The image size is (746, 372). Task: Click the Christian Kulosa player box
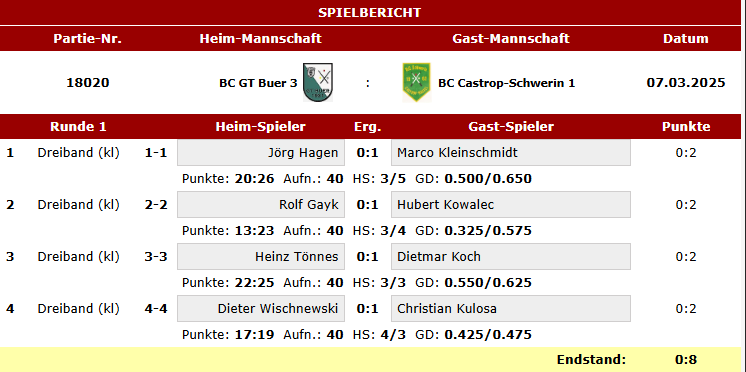coord(511,308)
